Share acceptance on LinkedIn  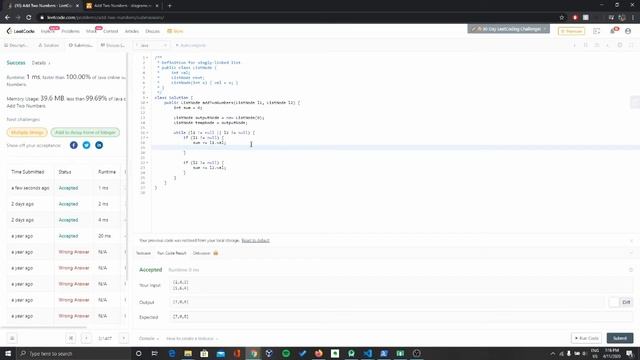[99, 145]
